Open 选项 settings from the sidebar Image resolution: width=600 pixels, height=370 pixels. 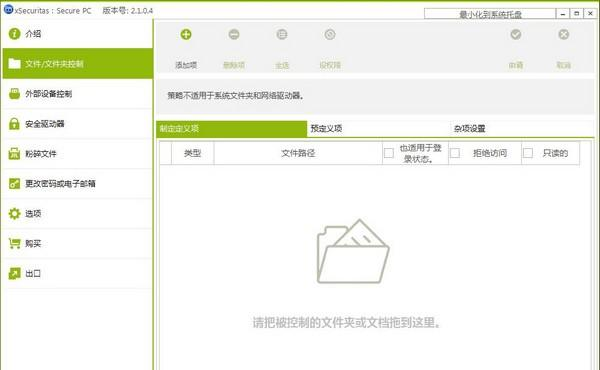click(x=78, y=214)
